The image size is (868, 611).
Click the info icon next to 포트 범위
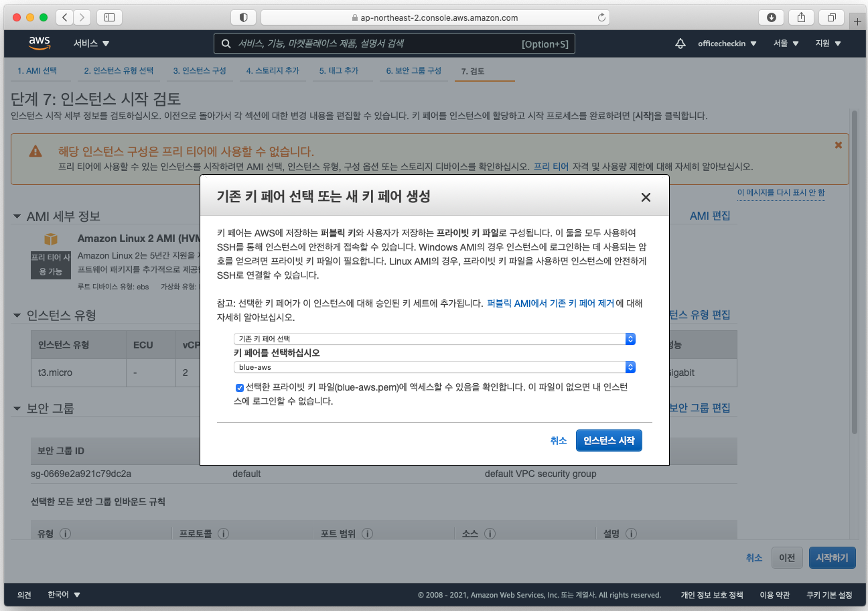coord(368,534)
